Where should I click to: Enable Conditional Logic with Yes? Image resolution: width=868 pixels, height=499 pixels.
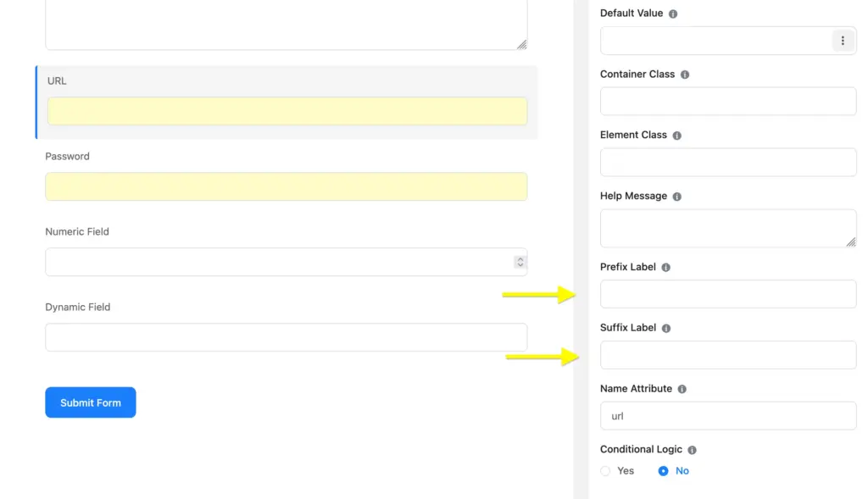pyautogui.click(x=605, y=470)
